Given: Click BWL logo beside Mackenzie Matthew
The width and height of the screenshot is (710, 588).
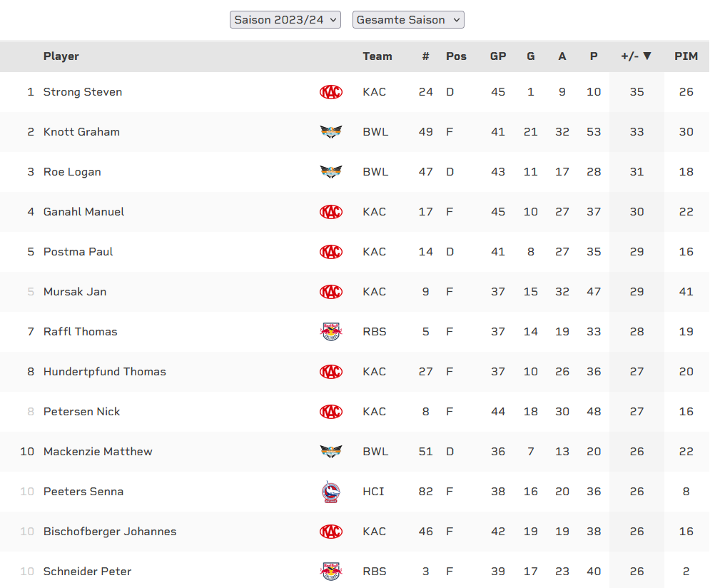Looking at the screenshot, I should pyautogui.click(x=331, y=452).
